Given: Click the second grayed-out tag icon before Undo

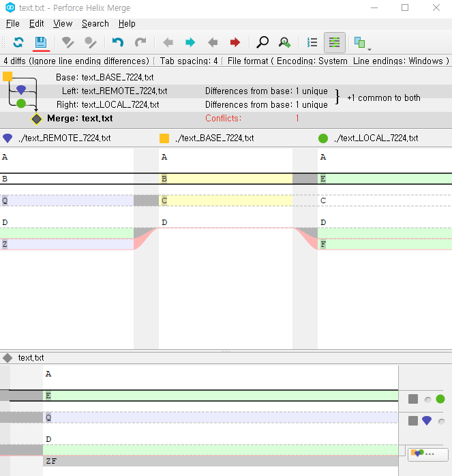Looking at the screenshot, I should (91, 42).
